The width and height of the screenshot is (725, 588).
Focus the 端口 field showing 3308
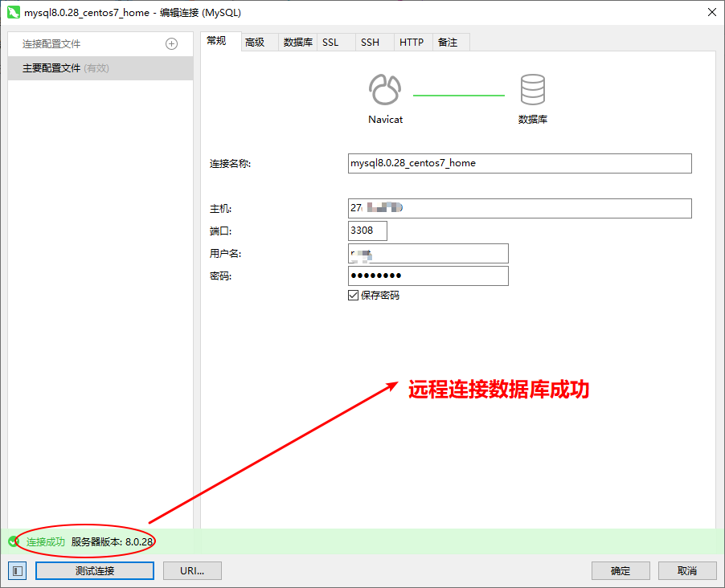pos(367,231)
